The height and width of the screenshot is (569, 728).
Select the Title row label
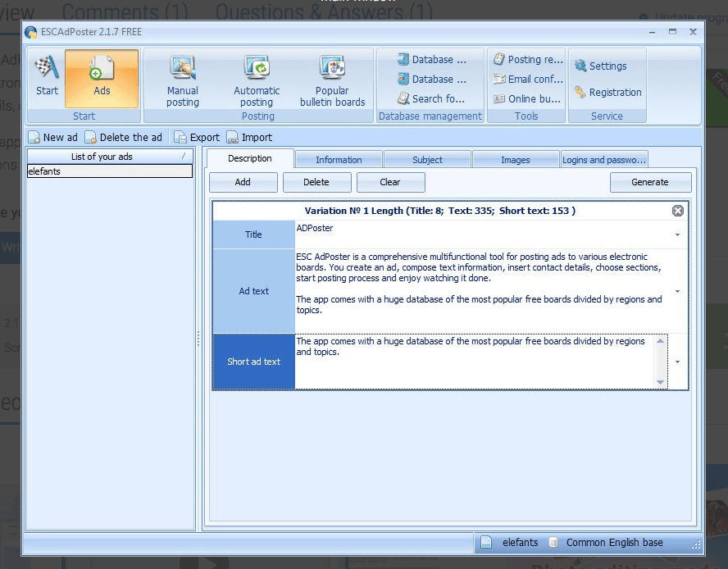click(x=254, y=234)
